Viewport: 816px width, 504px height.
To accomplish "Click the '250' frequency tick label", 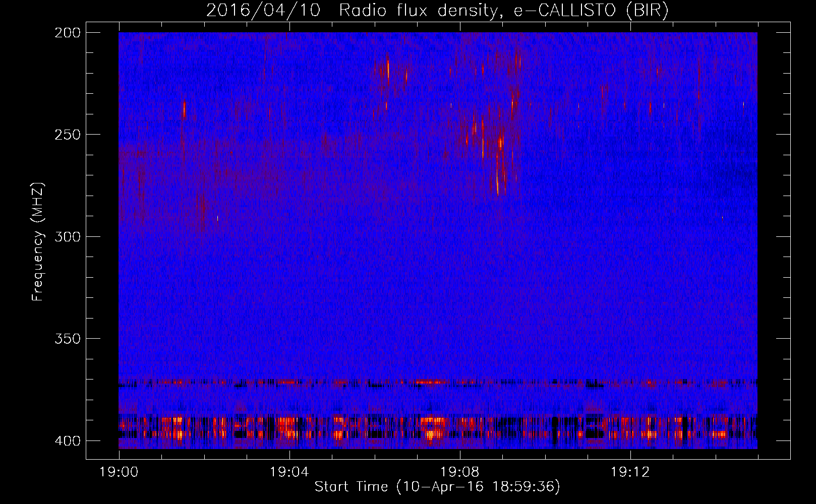I will click(67, 135).
